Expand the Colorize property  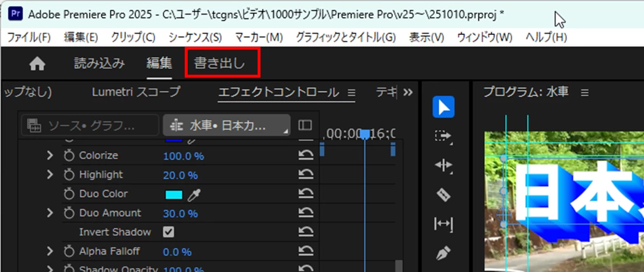click(x=50, y=155)
